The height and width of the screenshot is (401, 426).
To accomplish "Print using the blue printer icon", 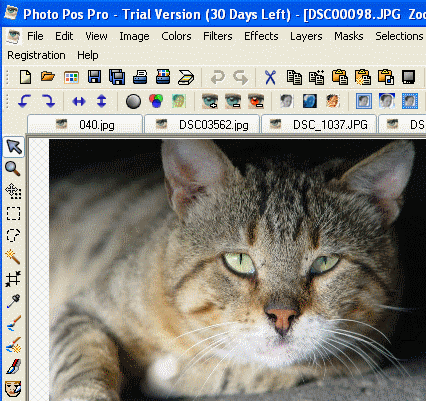I will [x=140, y=77].
